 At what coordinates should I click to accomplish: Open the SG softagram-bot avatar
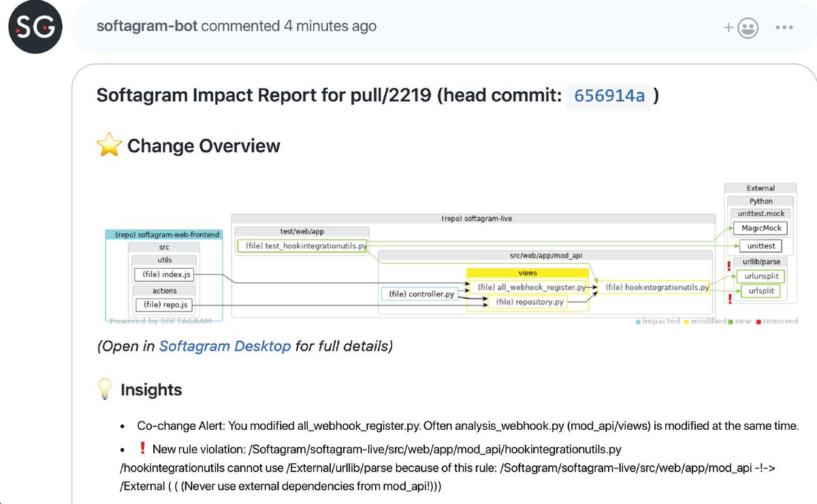35,27
